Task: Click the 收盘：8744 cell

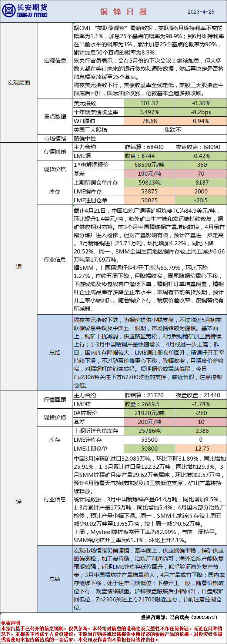Action: 149,156
